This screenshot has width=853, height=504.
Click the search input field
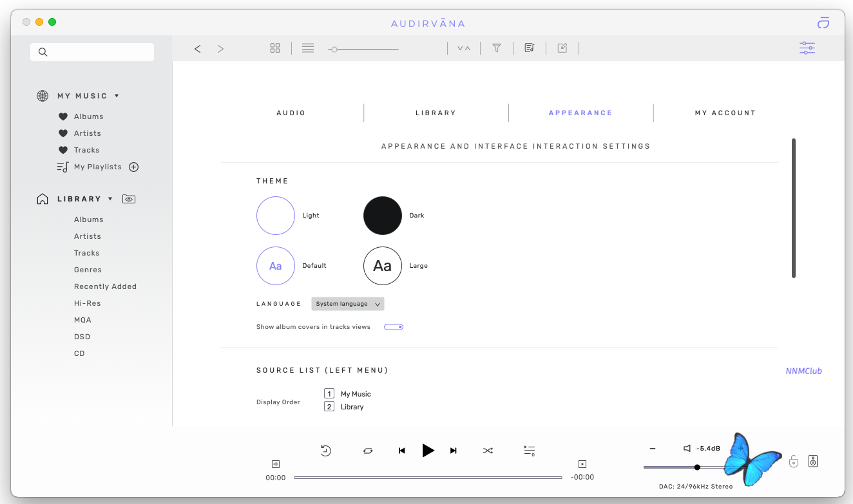pos(92,52)
